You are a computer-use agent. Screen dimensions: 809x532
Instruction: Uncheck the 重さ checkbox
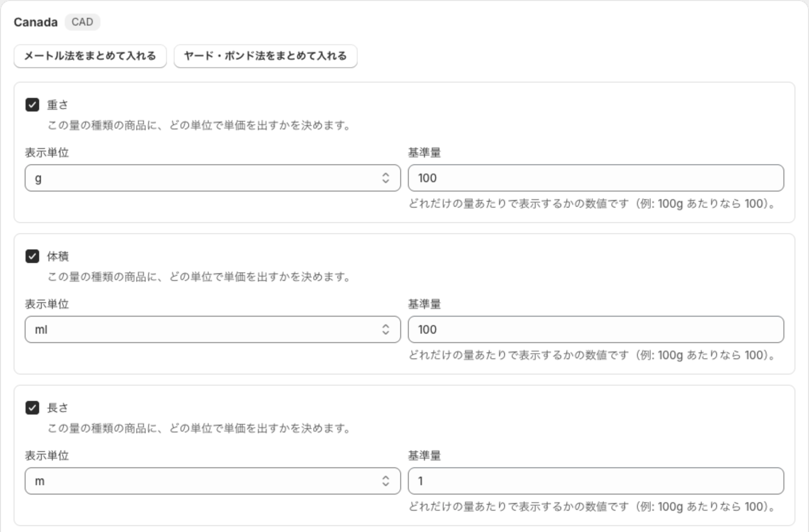[x=32, y=105]
